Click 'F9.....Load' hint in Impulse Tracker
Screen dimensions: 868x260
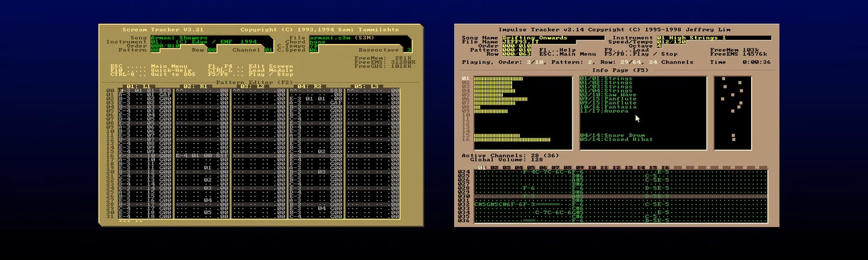(x=627, y=50)
